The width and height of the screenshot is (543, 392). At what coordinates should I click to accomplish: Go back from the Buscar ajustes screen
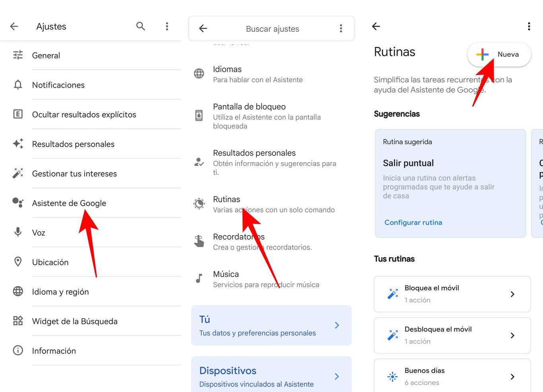203,28
